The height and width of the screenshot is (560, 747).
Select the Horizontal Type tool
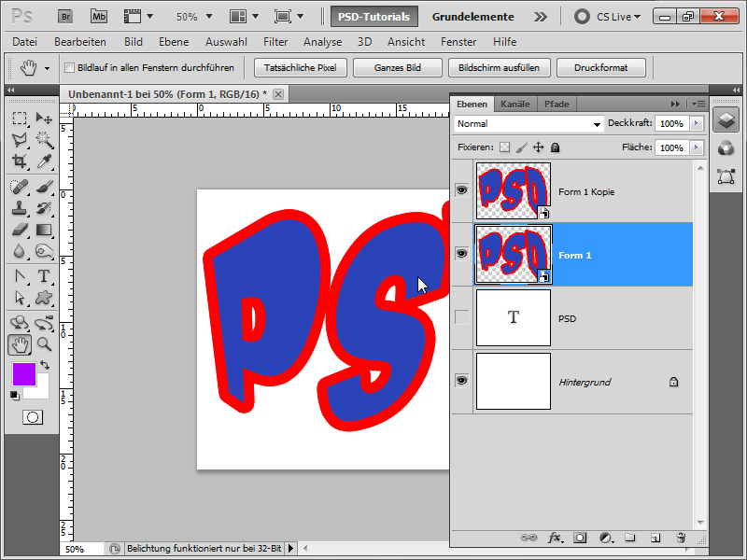[44, 276]
